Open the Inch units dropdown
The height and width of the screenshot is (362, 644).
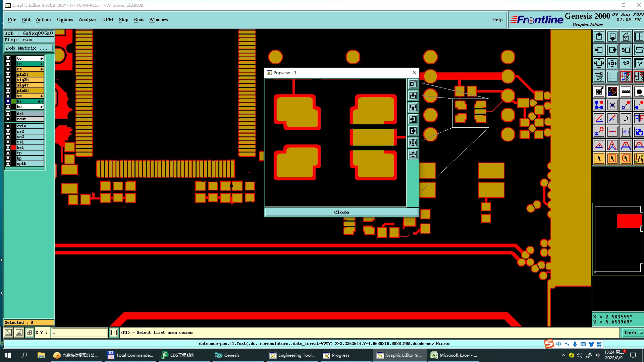pyautogui.click(x=632, y=333)
